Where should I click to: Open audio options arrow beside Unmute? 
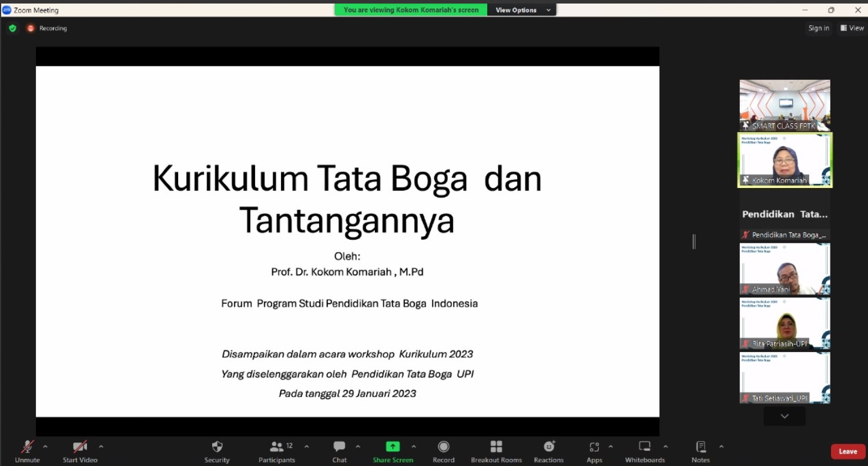tap(45, 447)
